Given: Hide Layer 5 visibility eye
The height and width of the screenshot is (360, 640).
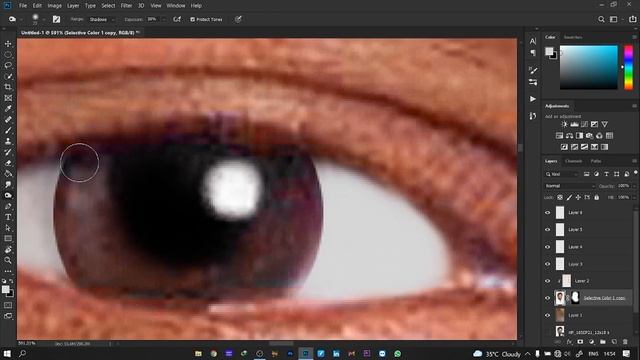Looking at the screenshot, I should 547,229.
